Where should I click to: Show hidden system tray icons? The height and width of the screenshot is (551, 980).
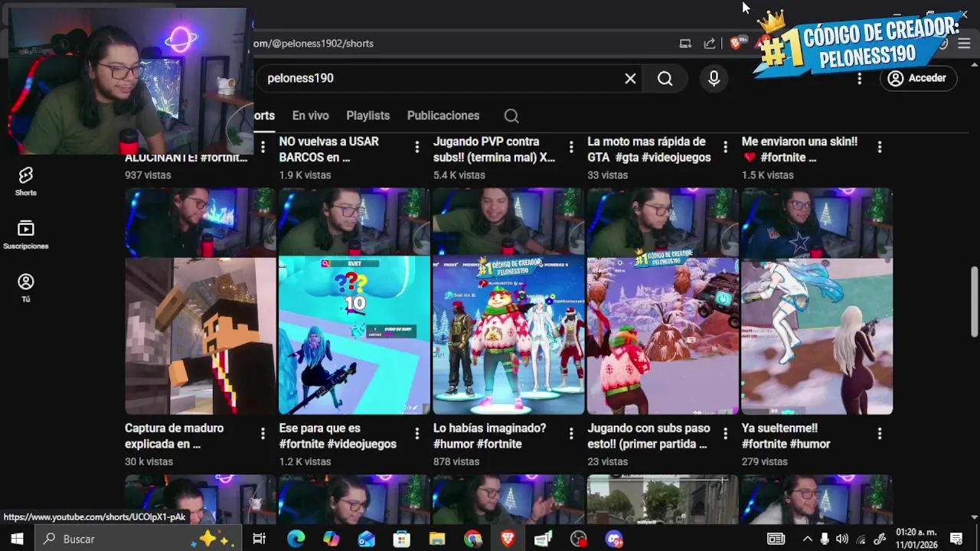(806, 539)
